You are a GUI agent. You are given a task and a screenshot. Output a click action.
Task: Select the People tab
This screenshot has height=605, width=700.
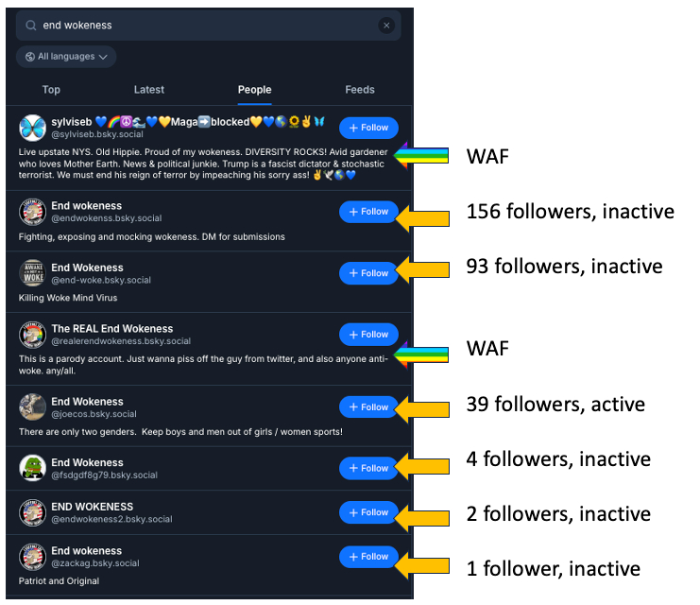254,90
